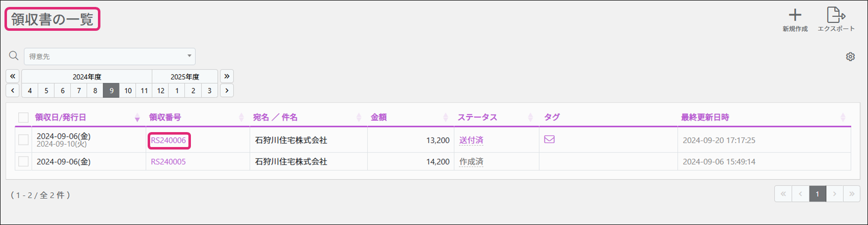Jump to previous fiscal year double-arrow

pyautogui.click(x=12, y=76)
